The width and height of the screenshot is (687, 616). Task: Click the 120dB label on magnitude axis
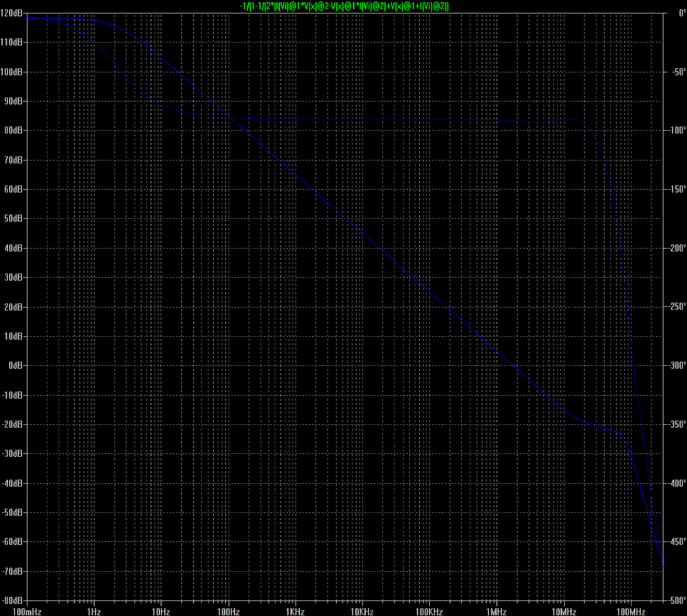click(x=12, y=13)
